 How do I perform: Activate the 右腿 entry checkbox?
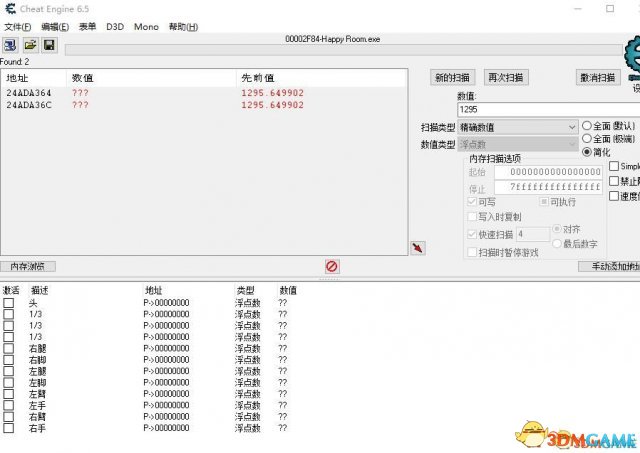9,349
